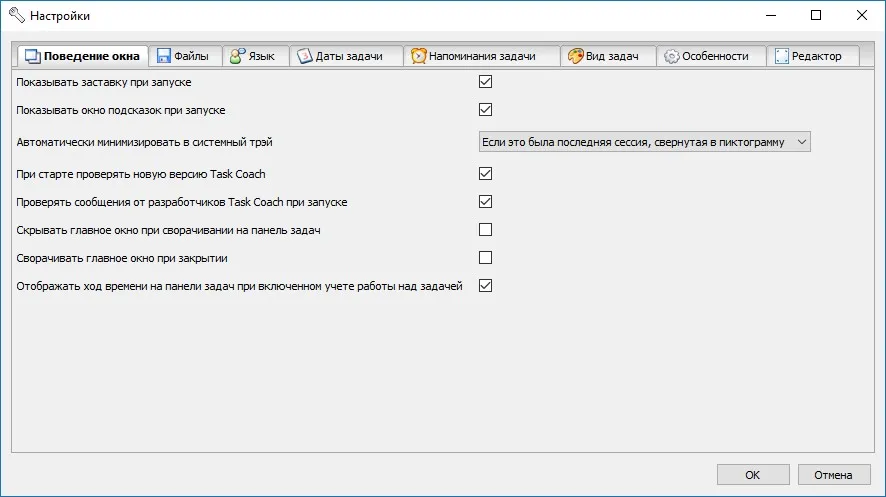Screen dimensions: 886x497
Task: Click the gear icon for Особенности tab
Action: click(x=671, y=56)
